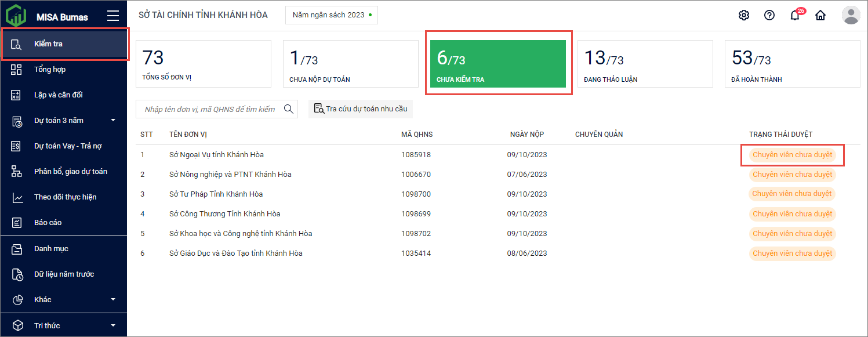Open the Báo cáo menu
Image resolution: width=868 pixels, height=337 pixels.
click(48, 223)
